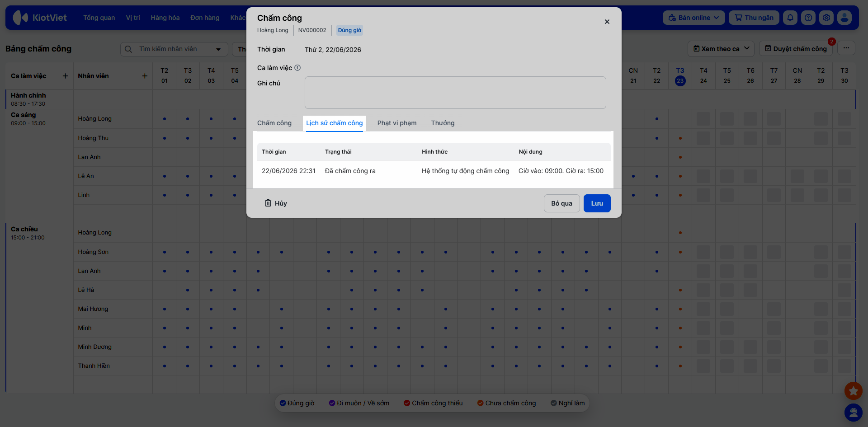
Task: Select the Ca chiều shift label
Action: pyautogui.click(x=24, y=229)
